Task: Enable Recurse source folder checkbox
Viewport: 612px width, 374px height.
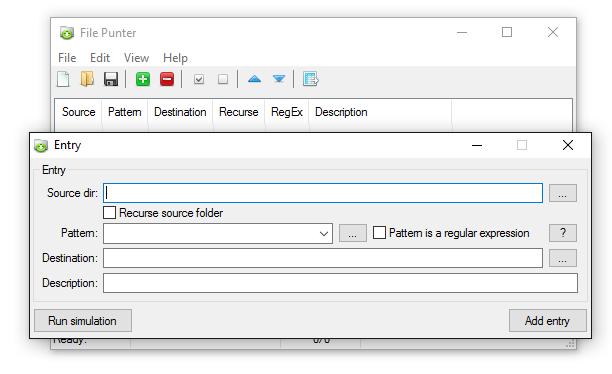Action: 109,213
